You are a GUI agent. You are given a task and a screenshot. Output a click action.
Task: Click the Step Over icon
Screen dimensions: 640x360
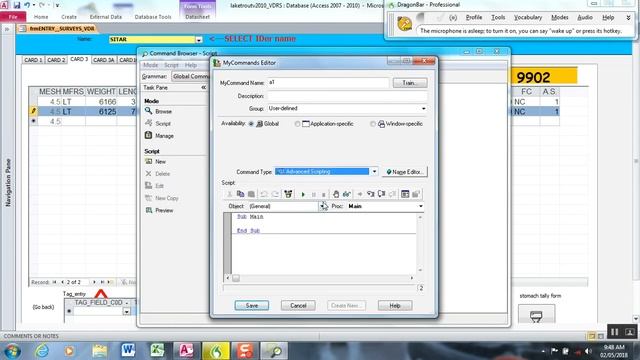381,194
